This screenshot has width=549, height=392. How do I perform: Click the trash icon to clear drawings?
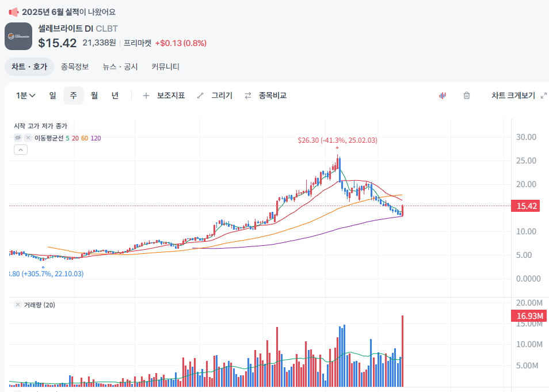tap(467, 96)
